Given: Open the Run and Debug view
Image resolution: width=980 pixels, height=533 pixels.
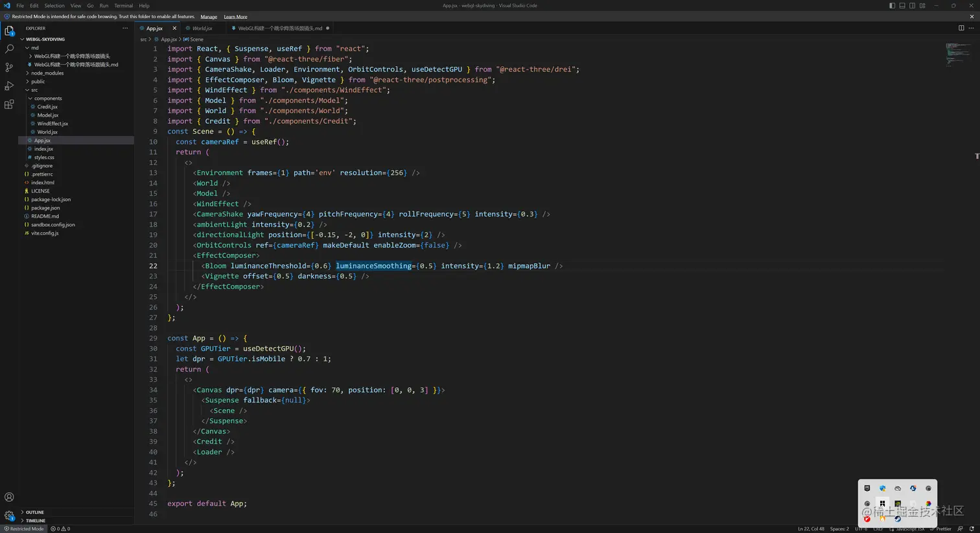Looking at the screenshot, I should (x=9, y=86).
